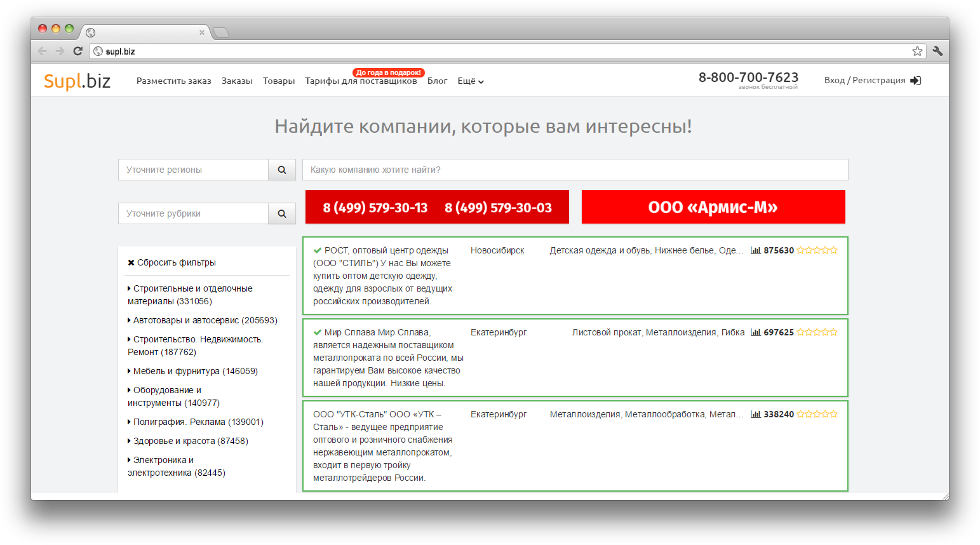980x545 pixels.
Task: Click the site icon in address bar
Action: pos(98,51)
